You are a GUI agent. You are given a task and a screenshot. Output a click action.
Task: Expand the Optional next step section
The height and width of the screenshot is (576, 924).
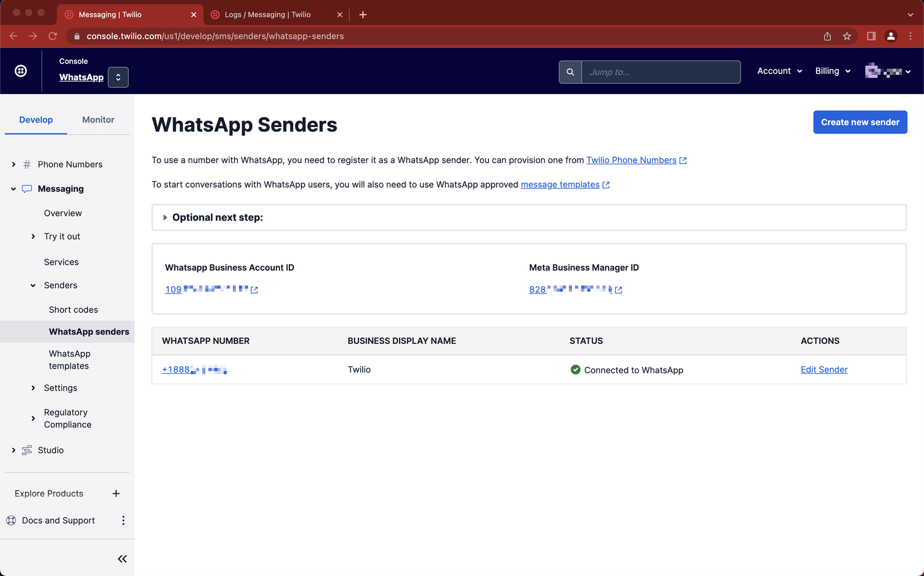click(x=165, y=217)
